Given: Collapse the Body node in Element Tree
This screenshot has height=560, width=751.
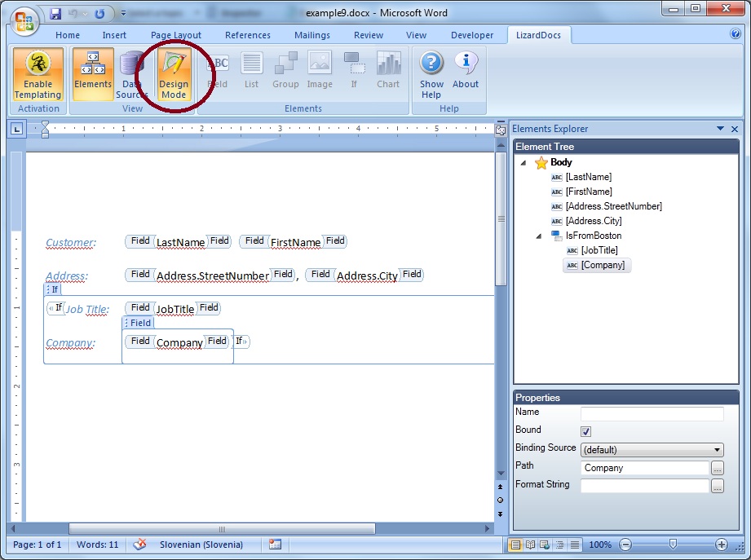Looking at the screenshot, I should (x=523, y=163).
